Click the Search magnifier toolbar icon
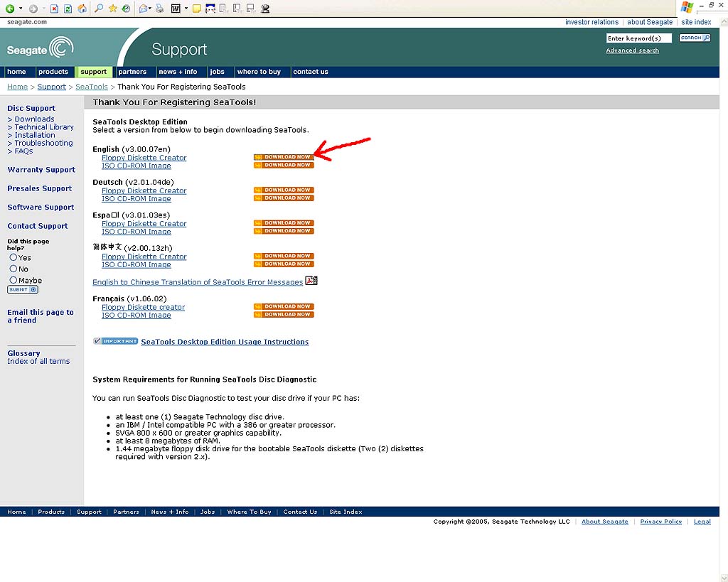The image size is (728, 582). (98, 9)
